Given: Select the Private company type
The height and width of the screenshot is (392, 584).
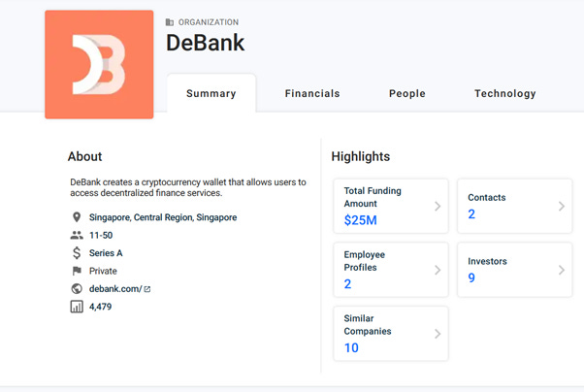Looking at the screenshot, I should [103, 271].
